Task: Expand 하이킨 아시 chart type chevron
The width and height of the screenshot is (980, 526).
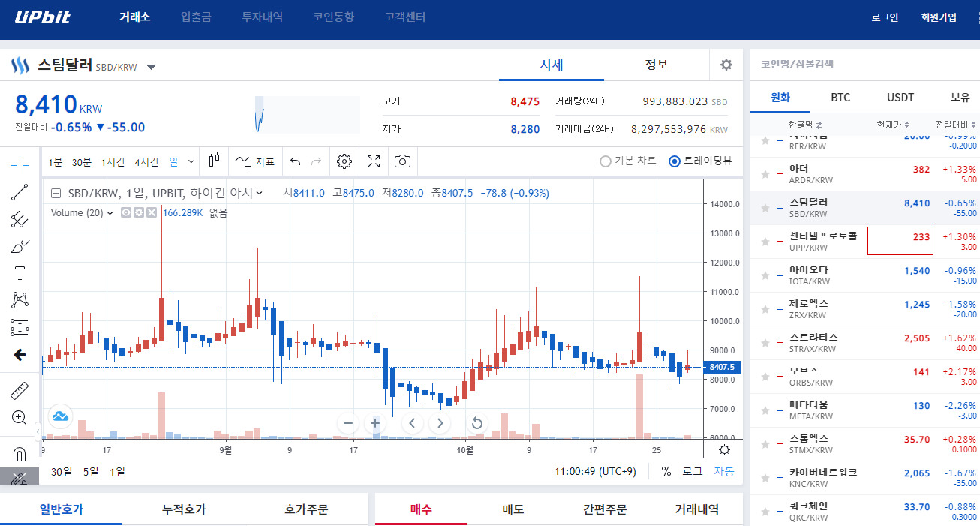Action: [x=259, y=193]
